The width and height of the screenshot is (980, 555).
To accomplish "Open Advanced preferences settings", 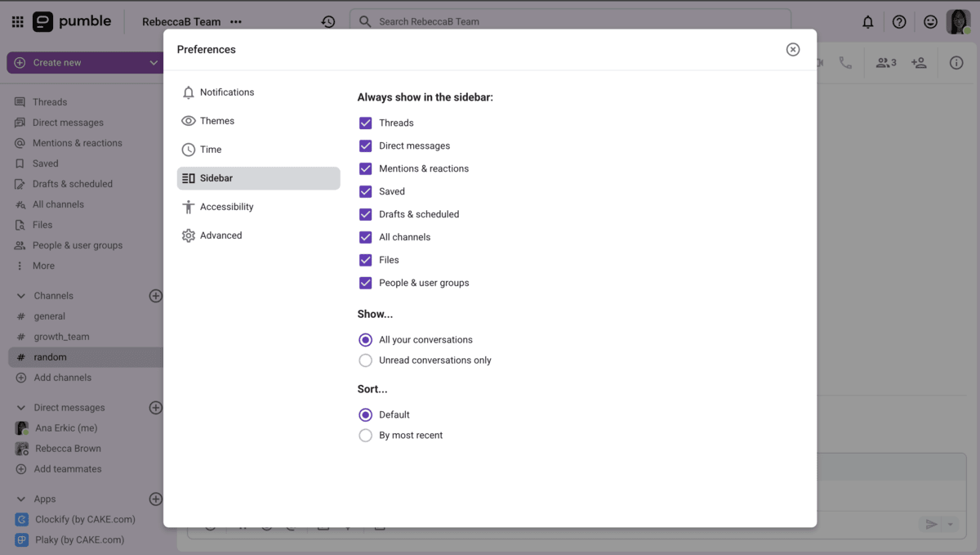I will pos(220,235).
